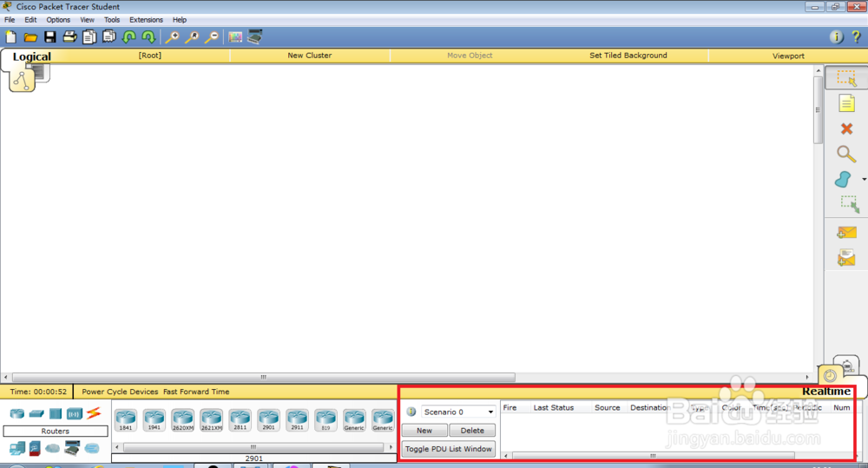The image size is (868, 468).
Task: Click Toggle PDU List Window button
Action: click(x=449, y=449)
